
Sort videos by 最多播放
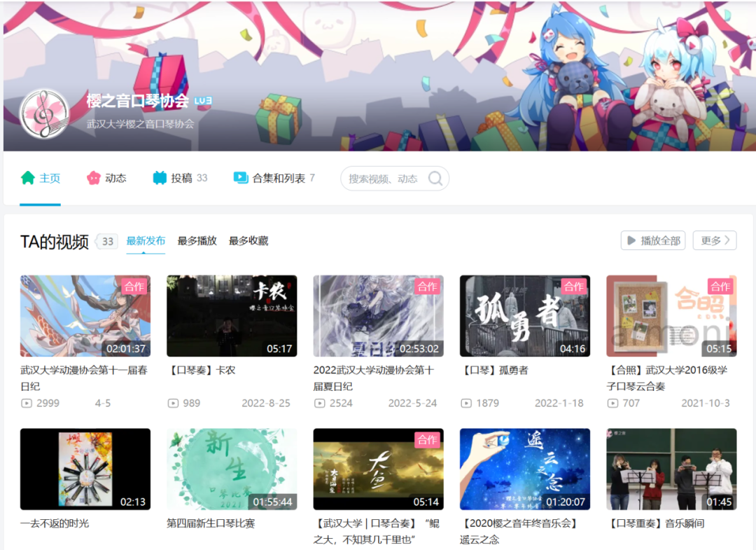[197, 240]
